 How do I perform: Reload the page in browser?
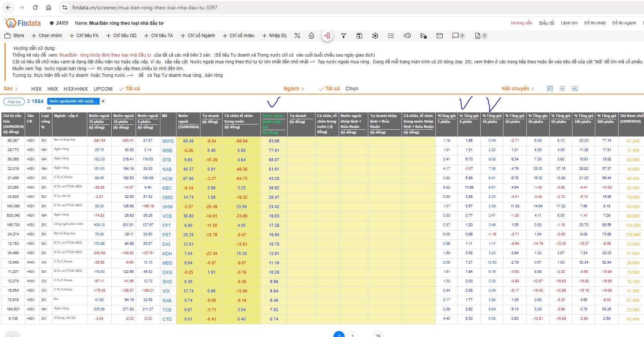click(x=35, y=7)
